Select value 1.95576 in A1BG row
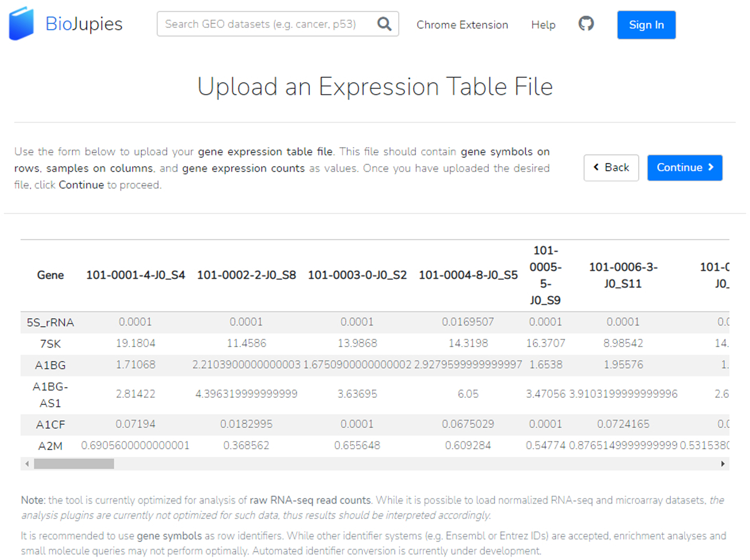The width and height of the screenshot is (750, 560). (623, 364)
